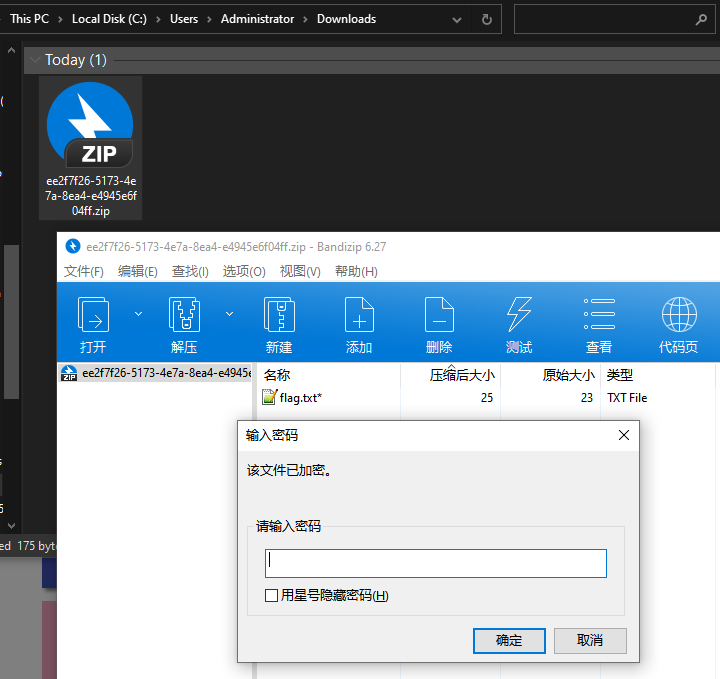This screenshot has height=679, width=720.
Task: Click the 查看 (View) list icon
Action: click(599, 314)
